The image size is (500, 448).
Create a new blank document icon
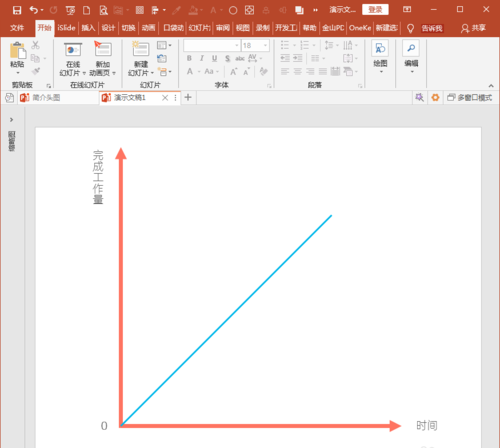click(x=86, y=10)
